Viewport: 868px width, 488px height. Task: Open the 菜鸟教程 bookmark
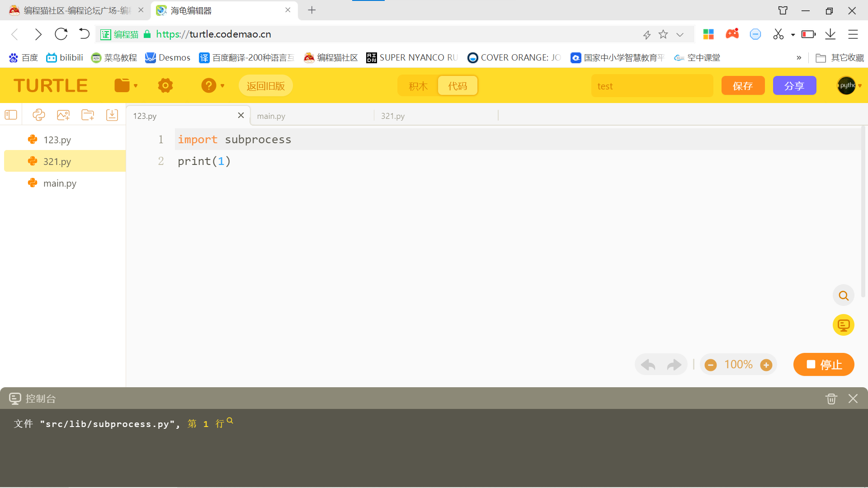coord(114,58)
